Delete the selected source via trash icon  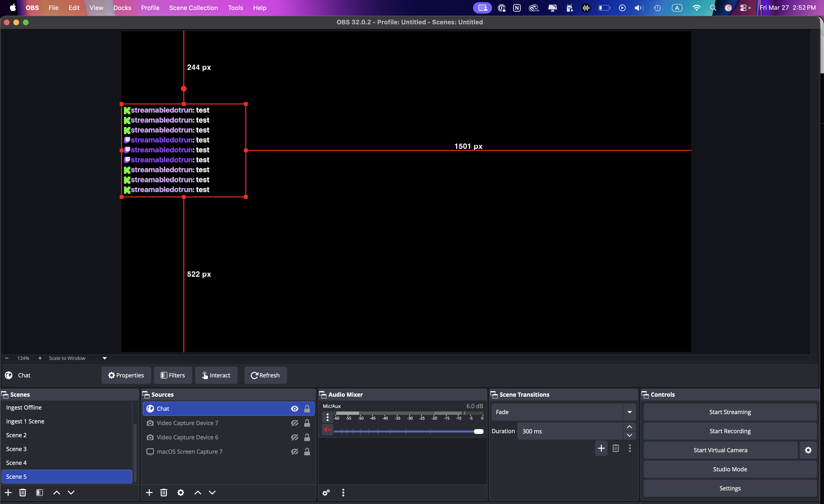coord(164,493)
